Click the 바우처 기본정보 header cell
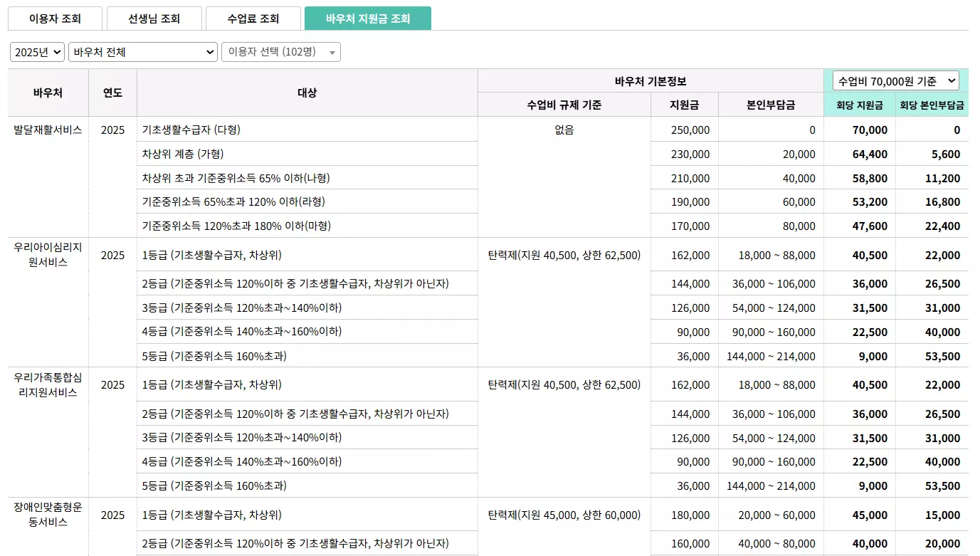980x556 pixels. [650, 80]
